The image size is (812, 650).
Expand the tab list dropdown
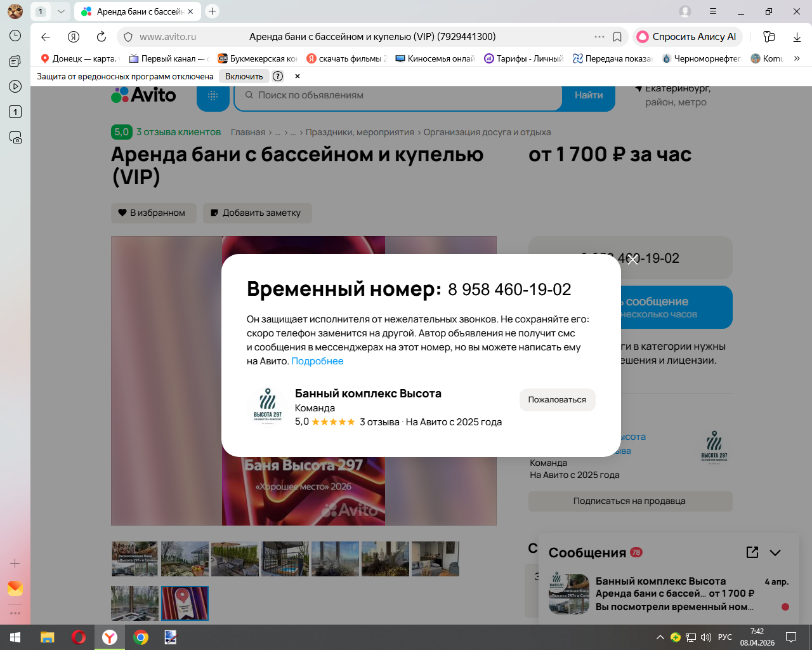[x=61, y=11]
